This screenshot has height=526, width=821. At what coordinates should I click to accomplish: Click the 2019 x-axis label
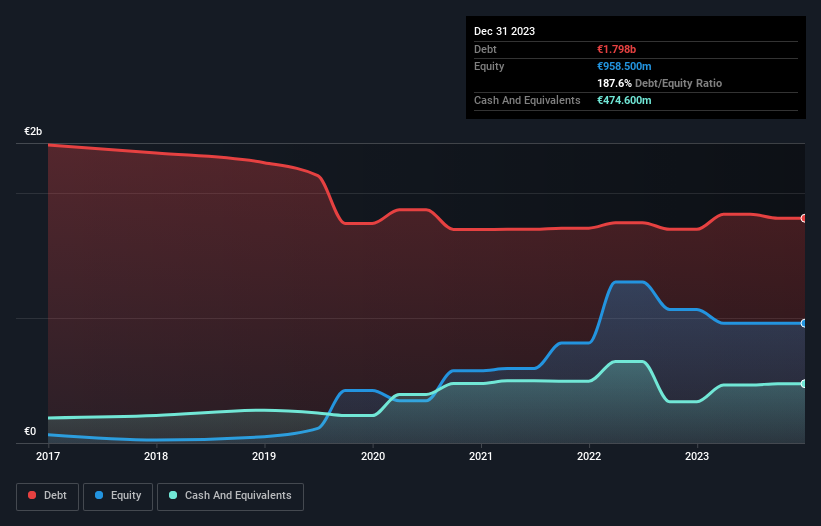pyautogui.click(x=264, y=456)
